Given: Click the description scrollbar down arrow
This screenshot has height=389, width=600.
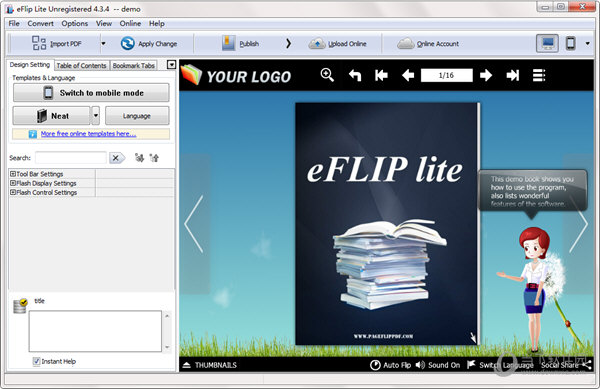Looking at the screenshot, I should [x=167, y=347].
